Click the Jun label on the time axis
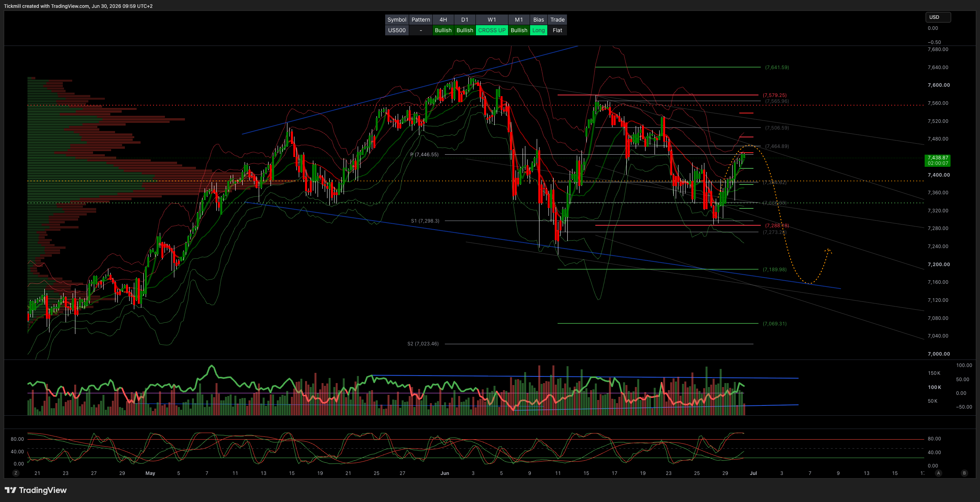 [x=445, y=473]
